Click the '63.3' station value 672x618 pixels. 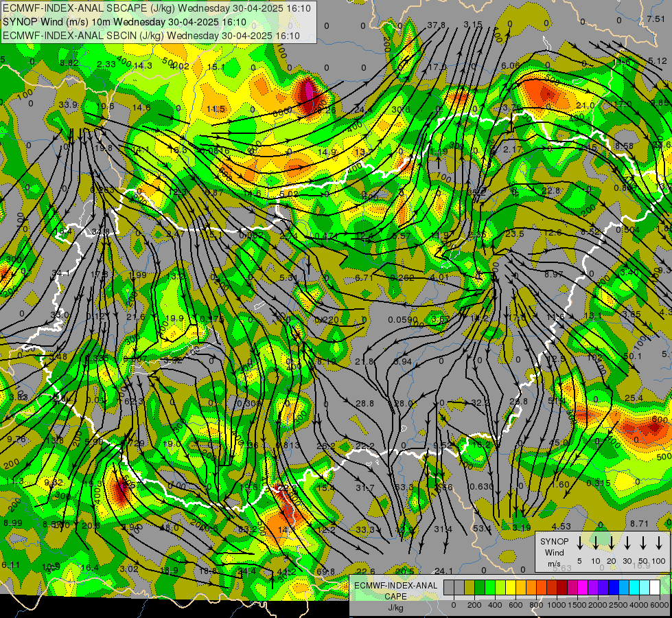404,488
